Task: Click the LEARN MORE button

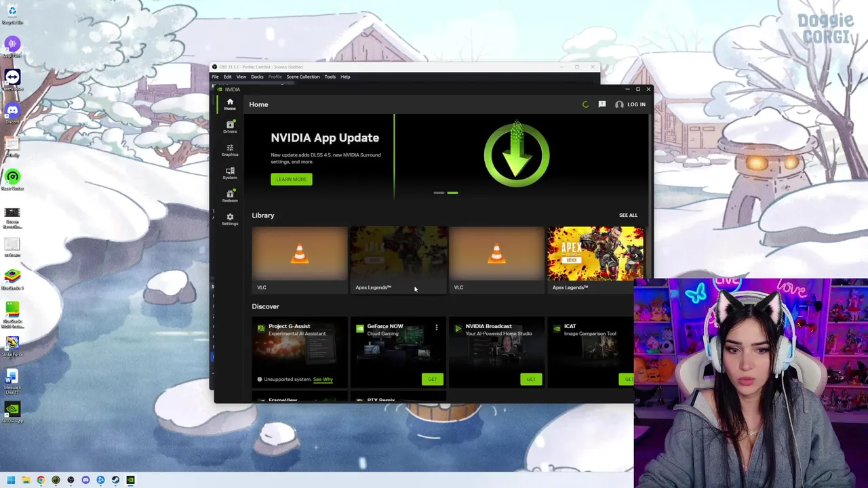Action: (x=292, y=179)
